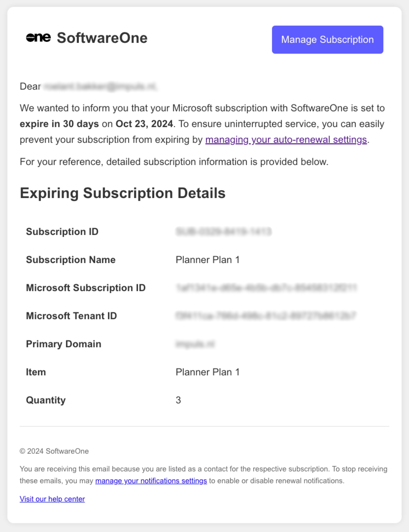Click the bold Oct 23, 2024 expiry date
This screenshot has width=409, height=532.
(144, 124)
